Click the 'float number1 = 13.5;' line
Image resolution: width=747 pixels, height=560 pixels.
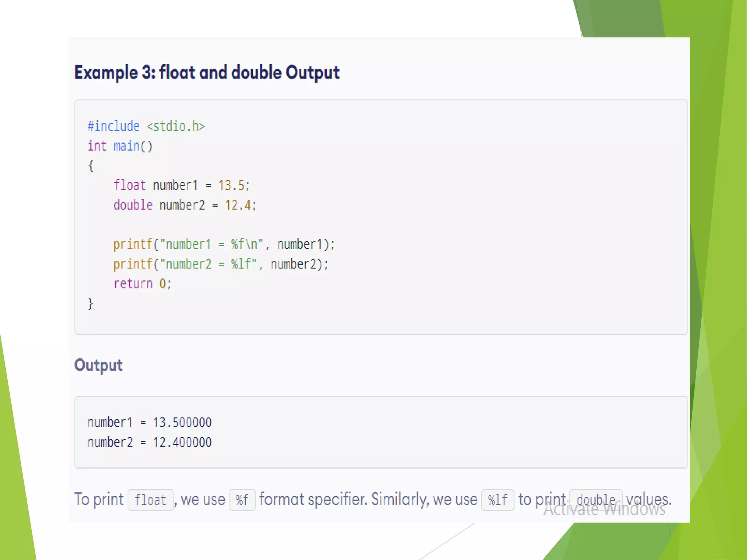pos(181,185)
